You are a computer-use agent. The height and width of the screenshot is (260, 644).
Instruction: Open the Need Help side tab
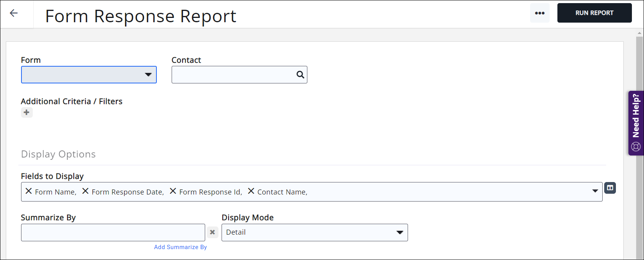pyautogui.click(x=636, y=116)
